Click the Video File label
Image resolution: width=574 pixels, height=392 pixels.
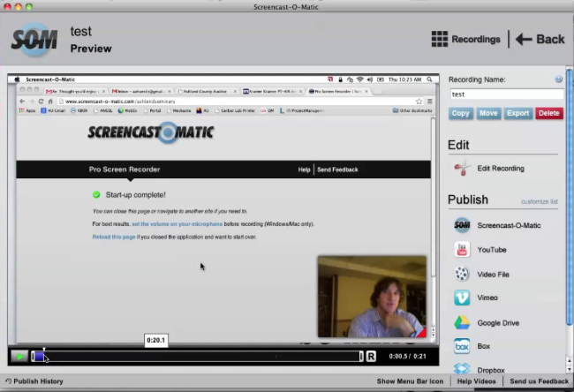[x=493, y=275]
